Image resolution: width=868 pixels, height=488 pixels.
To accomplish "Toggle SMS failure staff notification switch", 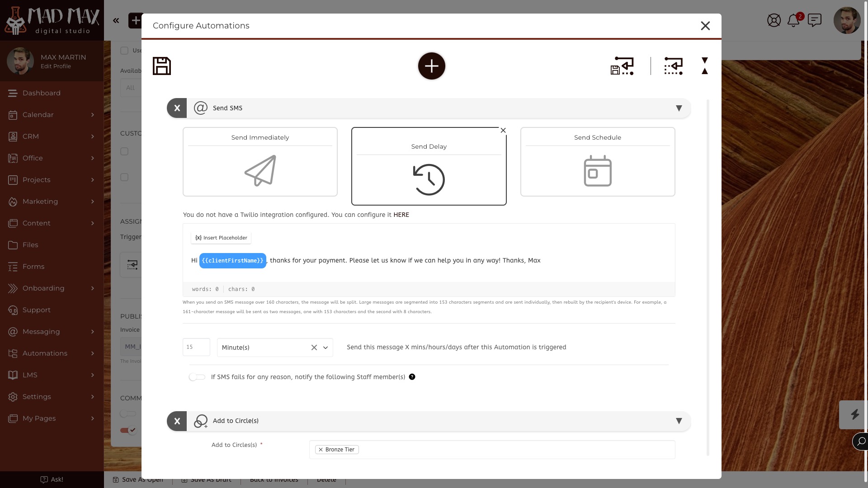I will click(197, 377).
